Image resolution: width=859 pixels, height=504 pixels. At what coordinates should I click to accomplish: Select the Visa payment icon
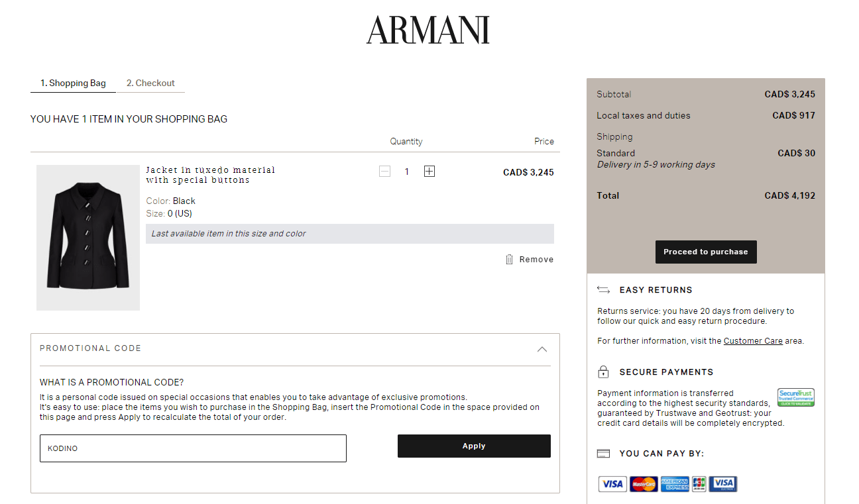click(x=612, y=483)
